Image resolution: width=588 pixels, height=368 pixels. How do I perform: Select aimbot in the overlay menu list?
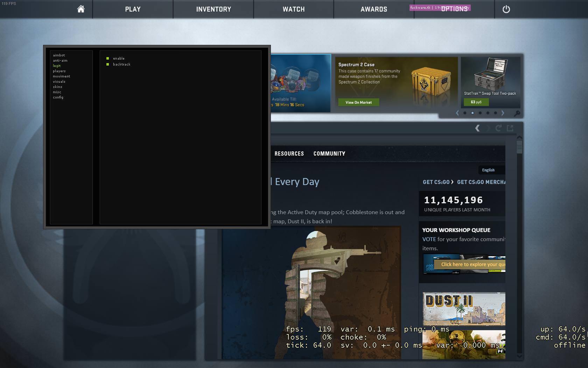(59, 55)
